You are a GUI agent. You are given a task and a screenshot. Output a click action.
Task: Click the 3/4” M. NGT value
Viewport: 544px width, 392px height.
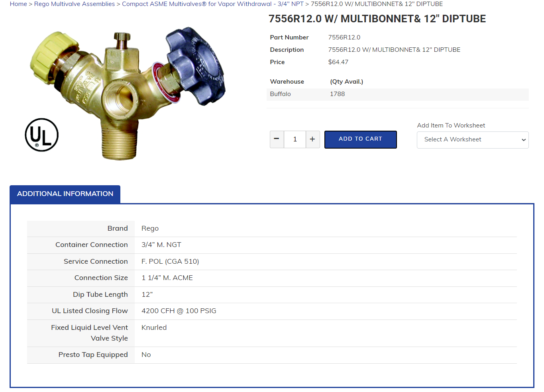click(161, 245)
